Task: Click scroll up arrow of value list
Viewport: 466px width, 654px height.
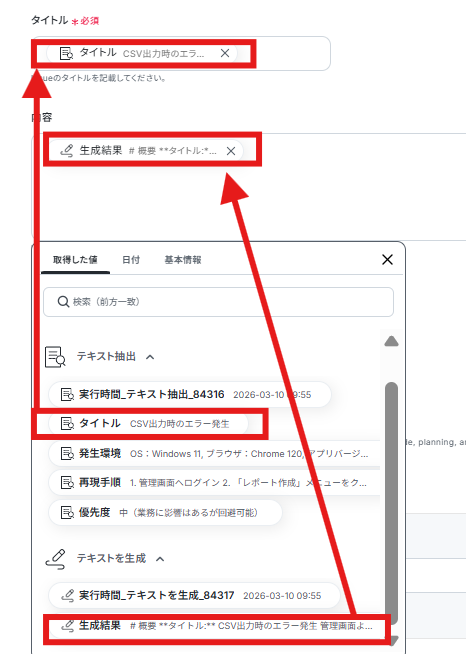Action: pos(391,342)
